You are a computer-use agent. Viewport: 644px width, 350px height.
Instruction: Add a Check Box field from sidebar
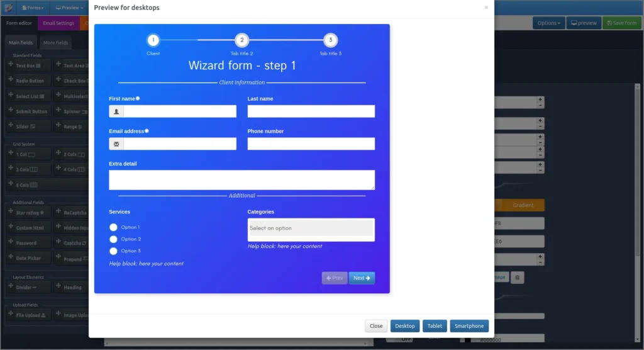click(x=72, y=80)
